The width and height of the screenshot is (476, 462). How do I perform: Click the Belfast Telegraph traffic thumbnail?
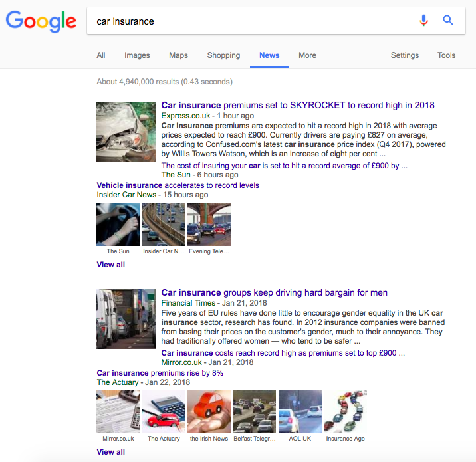255,412
